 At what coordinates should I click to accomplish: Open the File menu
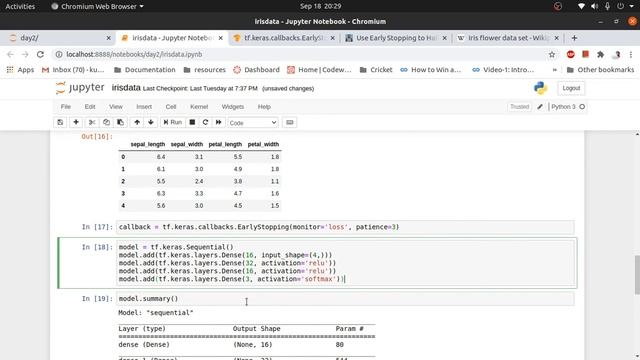(x=66, y=107)
